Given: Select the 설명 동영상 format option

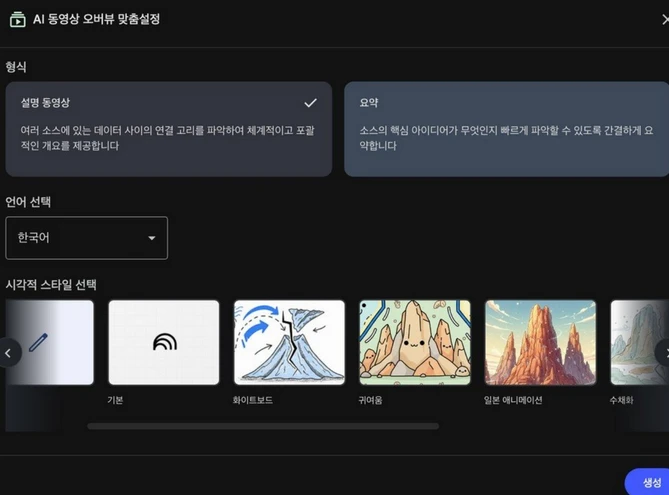Looking at the screenshot, I should [168, 129].
